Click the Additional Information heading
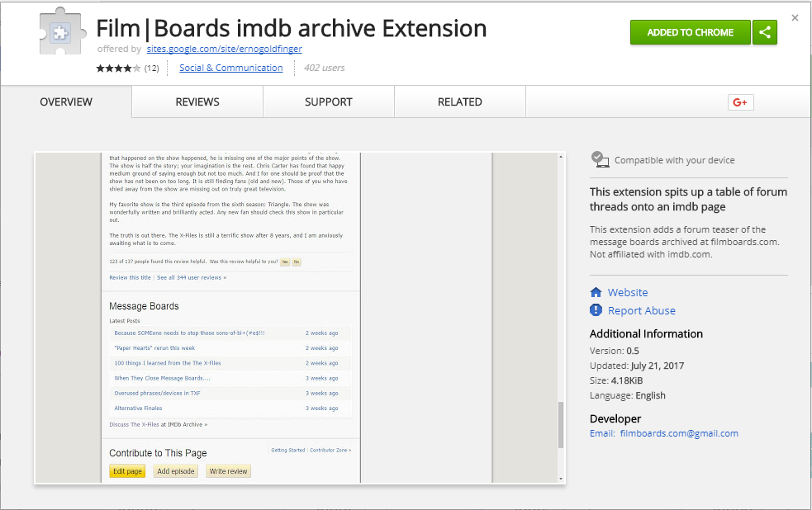The image size is (812, 510). tap(646, 333)
